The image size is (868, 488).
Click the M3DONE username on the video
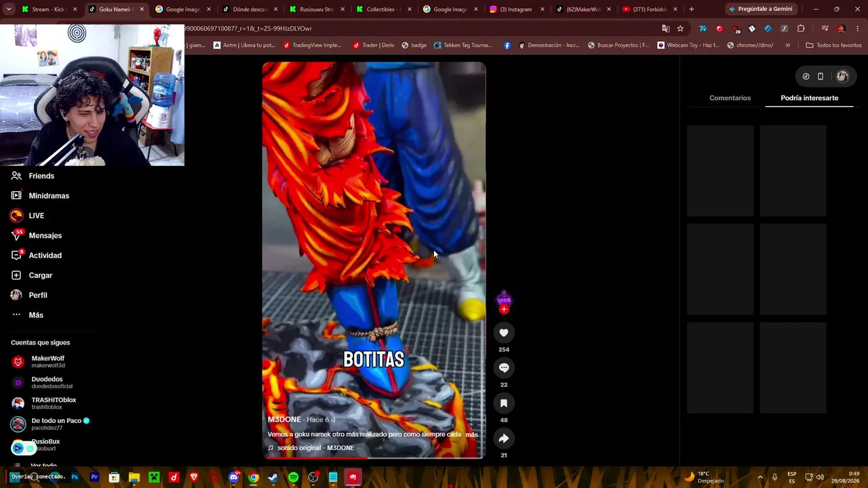coord(284,420)
